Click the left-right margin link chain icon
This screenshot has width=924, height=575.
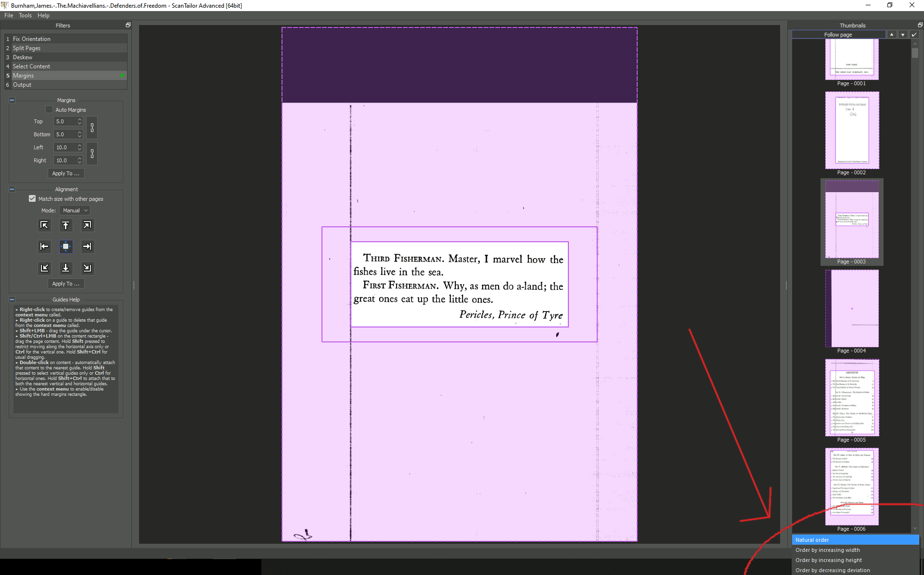(92, 154)
